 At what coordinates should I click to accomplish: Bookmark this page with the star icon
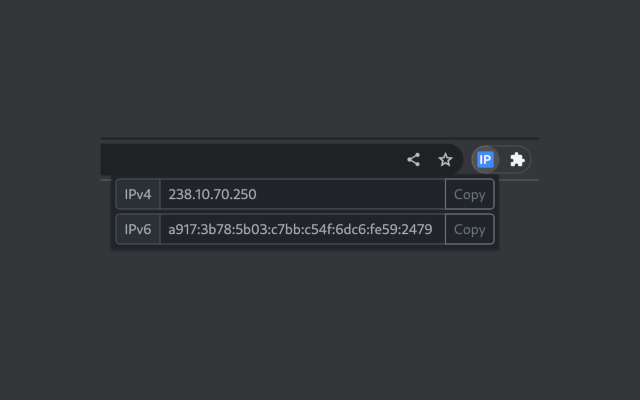pyautogui.click(x=445, y=159)
